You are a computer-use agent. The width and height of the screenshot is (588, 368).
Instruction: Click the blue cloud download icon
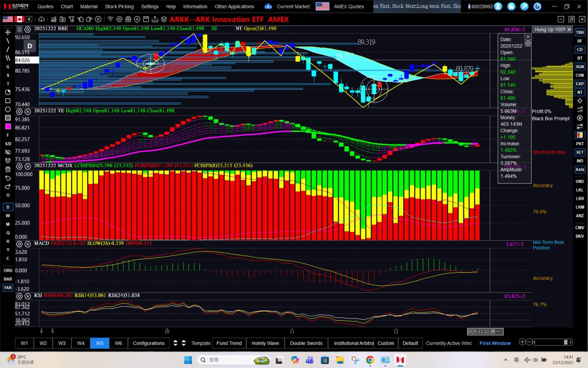point(268,7)
